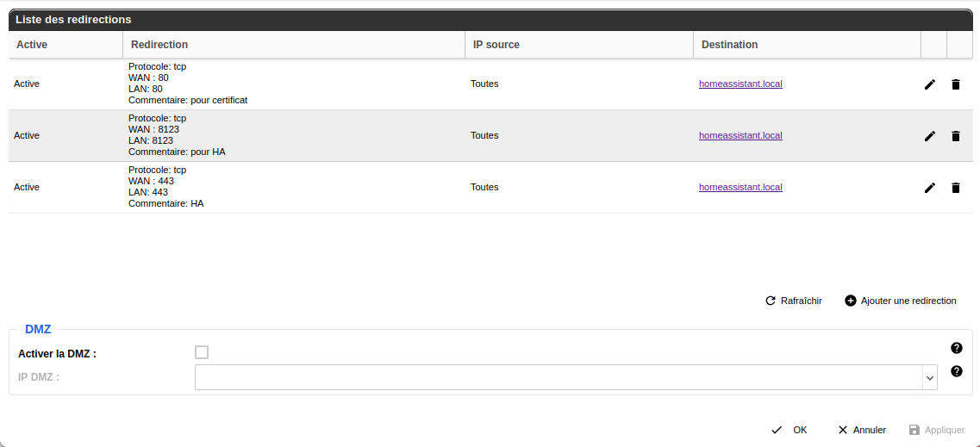The height and width of the screenshot is (447, 980).
Task: Delete the port 8123 redirection rule
Action: pos(955,136)
